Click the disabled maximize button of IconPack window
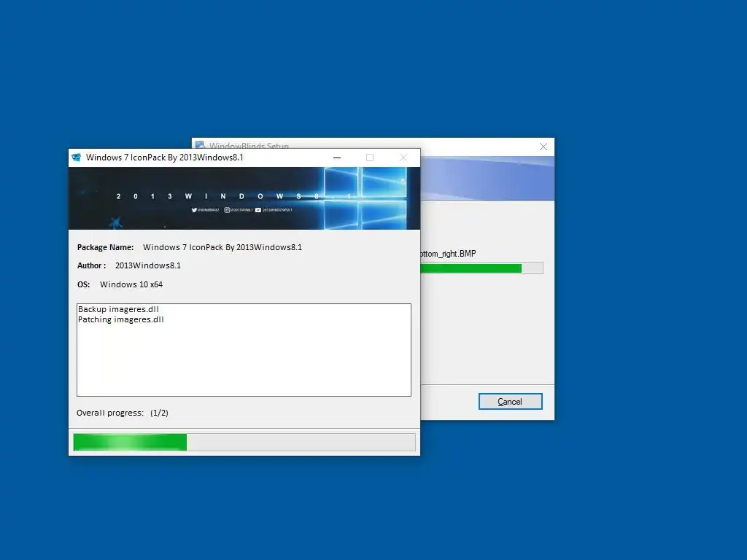 (370, 157)
